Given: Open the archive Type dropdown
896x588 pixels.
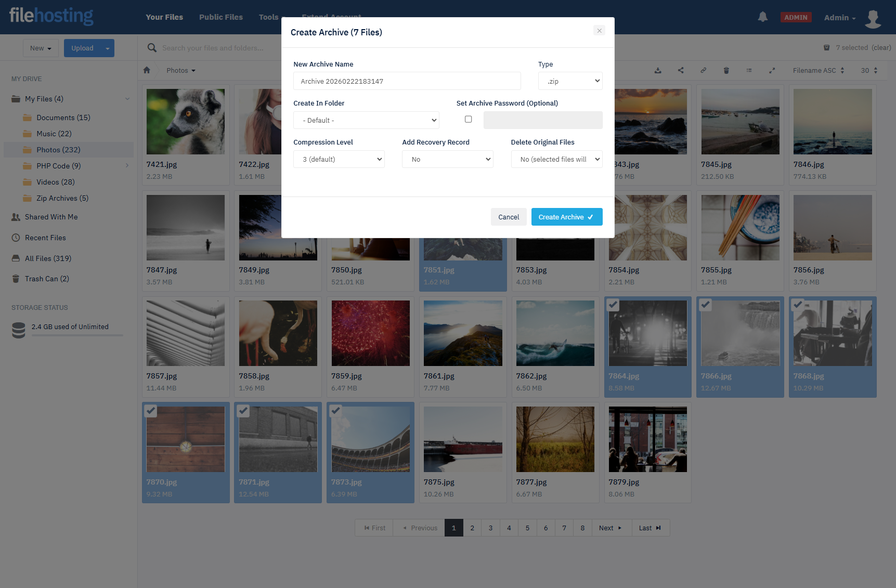Looking at the screenshot, I should (x=570, y=81).
